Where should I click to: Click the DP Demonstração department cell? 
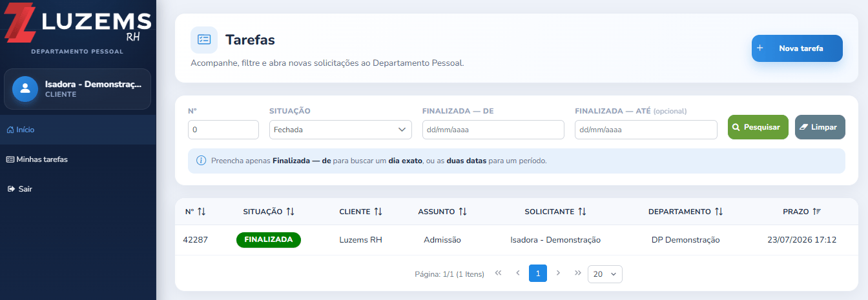[686, 240]
